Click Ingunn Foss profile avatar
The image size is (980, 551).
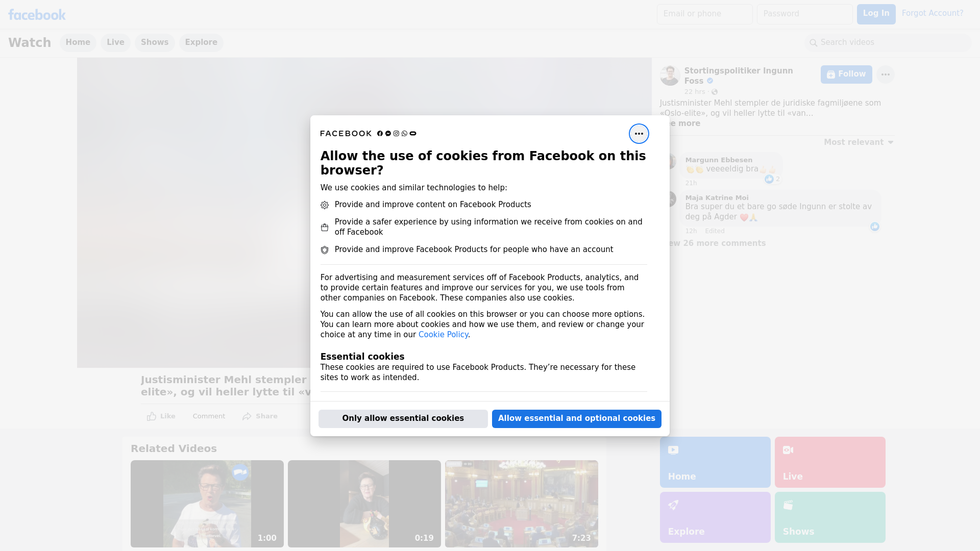click(x=670, y=76)
